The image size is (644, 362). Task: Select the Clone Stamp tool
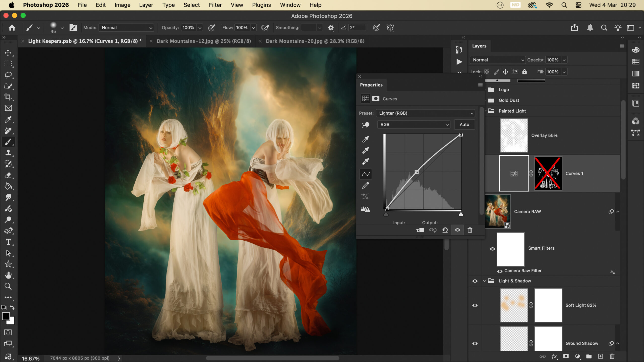coord(8,153)
